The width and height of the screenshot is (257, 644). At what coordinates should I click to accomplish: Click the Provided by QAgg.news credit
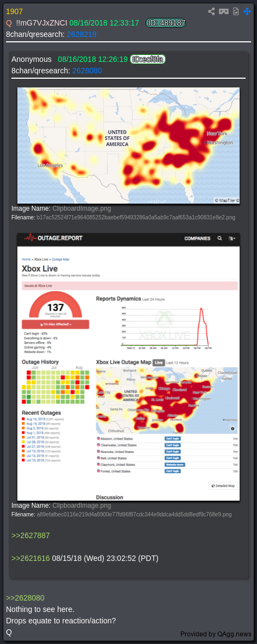pos(216,634)
